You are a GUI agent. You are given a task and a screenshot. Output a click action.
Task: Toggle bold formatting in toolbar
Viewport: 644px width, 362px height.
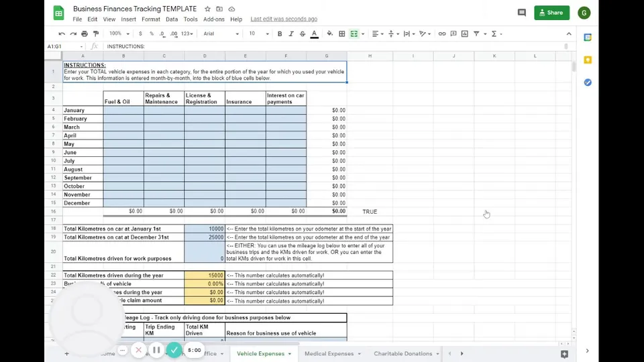point(280,34)
